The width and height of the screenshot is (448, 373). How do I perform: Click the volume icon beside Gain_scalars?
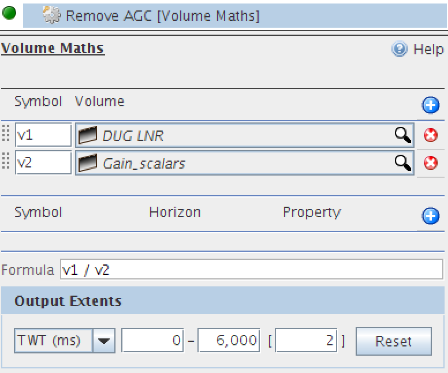coord(88,163)
